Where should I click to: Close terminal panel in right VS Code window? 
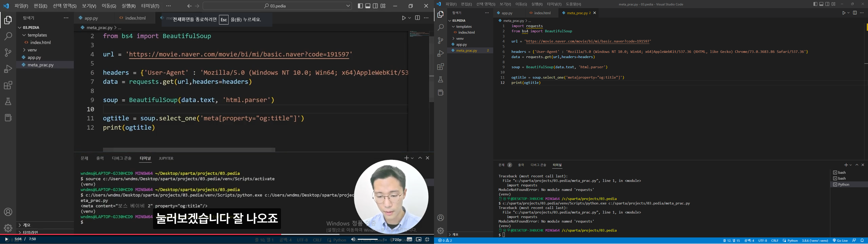[x=863, y=165]
